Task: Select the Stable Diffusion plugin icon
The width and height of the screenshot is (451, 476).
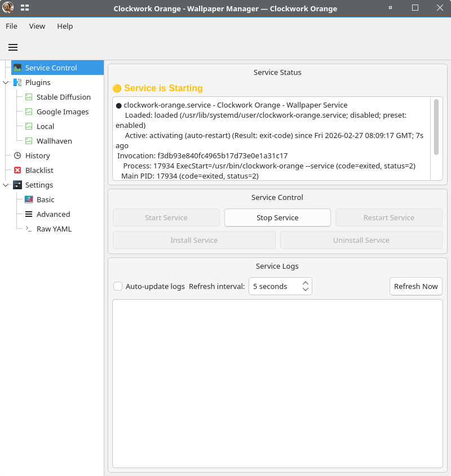Action: point(29,97)
